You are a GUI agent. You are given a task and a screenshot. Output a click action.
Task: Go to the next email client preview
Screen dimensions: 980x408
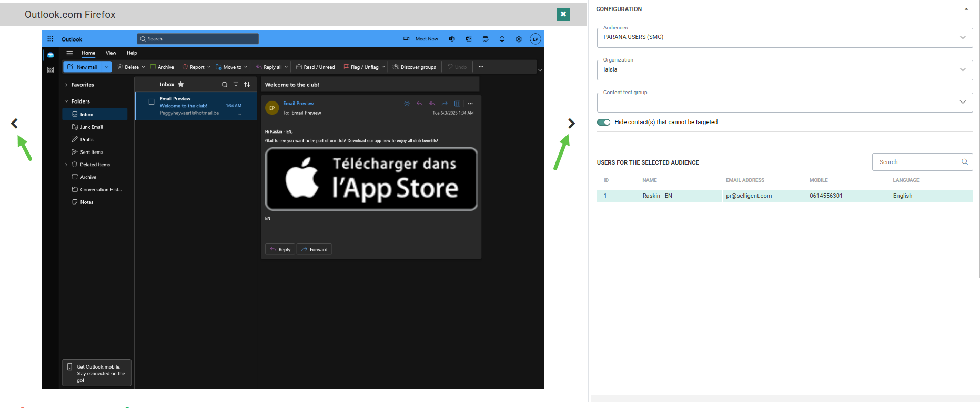pyautogui.click(x=571, y=124)
